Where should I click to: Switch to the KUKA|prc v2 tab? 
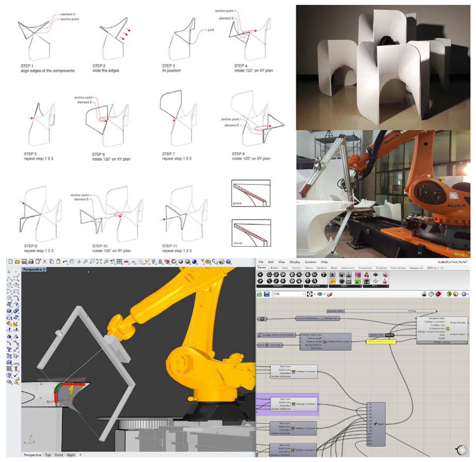435,268
